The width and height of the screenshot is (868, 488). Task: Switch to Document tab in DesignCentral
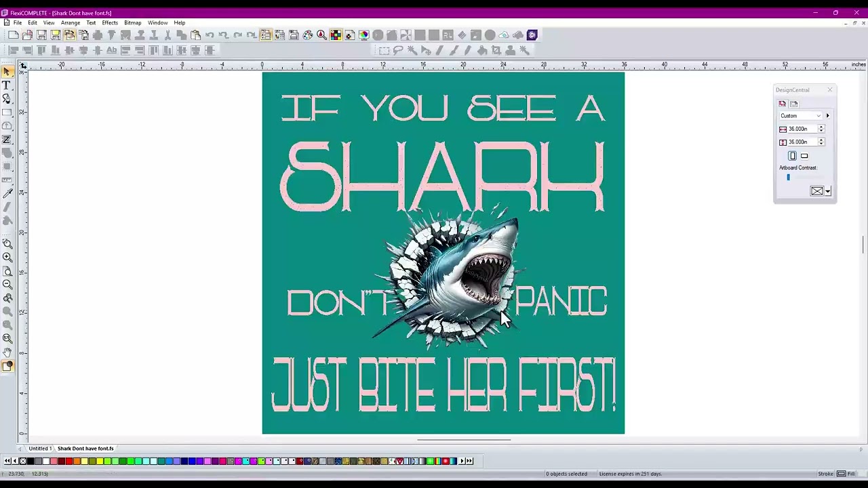click(x=783, y=104)
